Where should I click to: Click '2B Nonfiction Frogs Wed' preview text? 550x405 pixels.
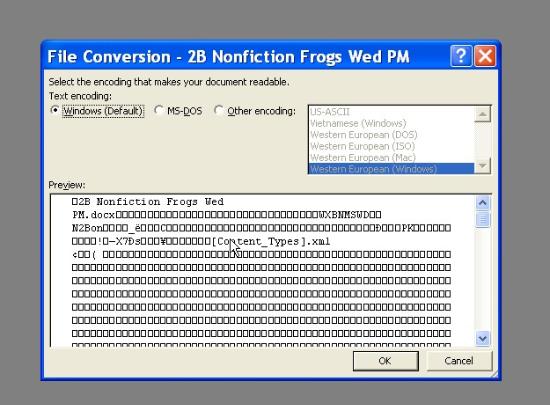pyautogui.click(x=150, y=202)
